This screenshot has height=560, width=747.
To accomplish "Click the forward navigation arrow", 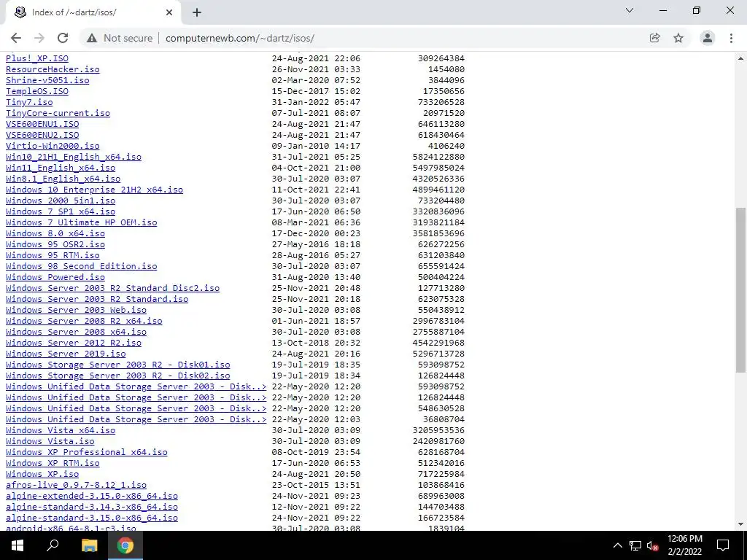I will pyautogui.click(x=39, y=38).
